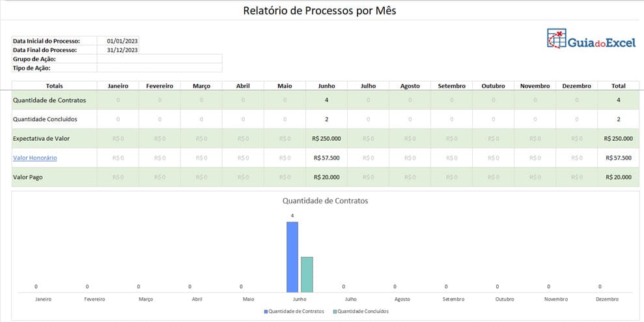The width and height of the screenshot is (644, 322).
Task: Click the blue legend swatch for Quantidade de Contratos
Action: pyautogui.click(x=266, y=312)
